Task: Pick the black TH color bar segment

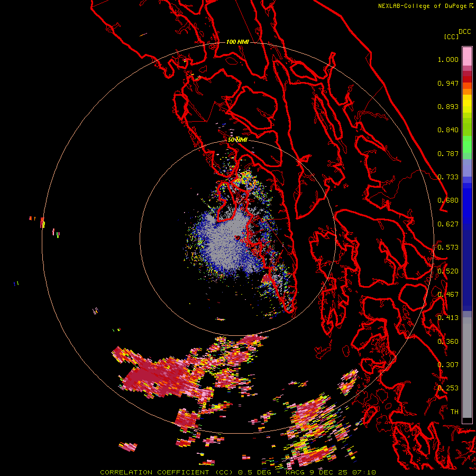Action: coord(467,420)
